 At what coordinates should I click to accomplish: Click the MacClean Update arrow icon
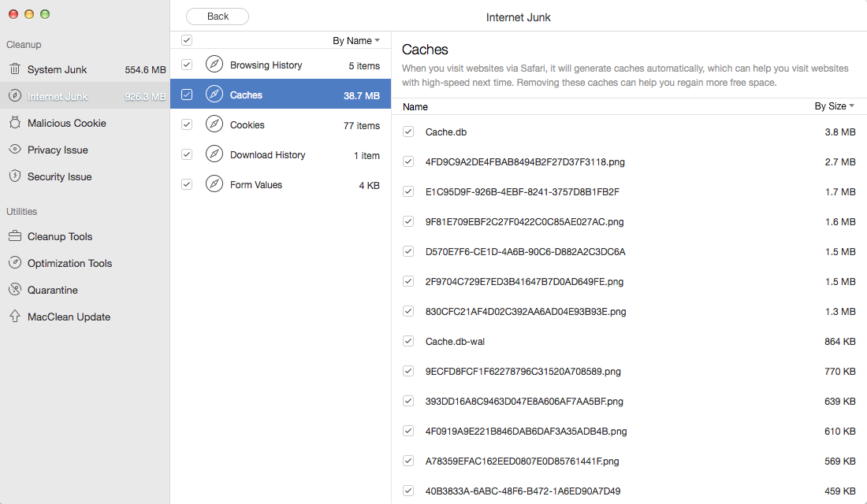pyautogui.click(x=15, y=316)
